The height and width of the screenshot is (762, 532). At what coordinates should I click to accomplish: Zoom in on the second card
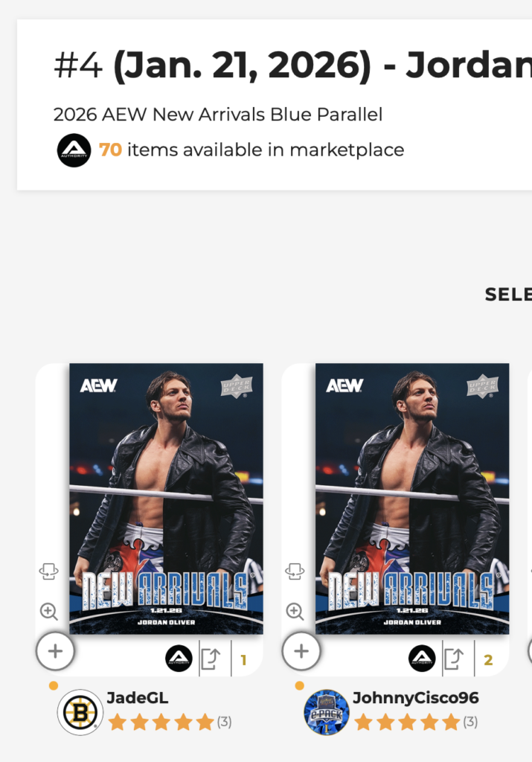(x=295, y=612)
